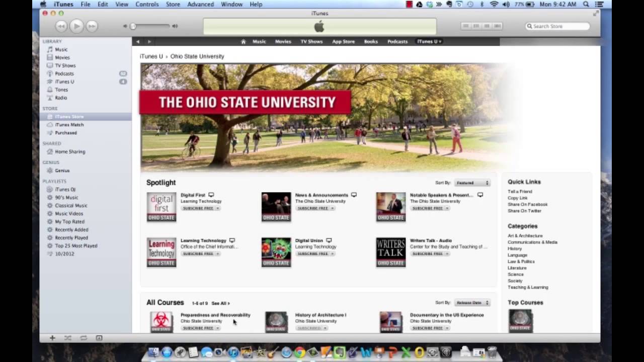Toggle the artwork viewer button in bottom bar
Screen dimensions: 644x362
point(99,338)
